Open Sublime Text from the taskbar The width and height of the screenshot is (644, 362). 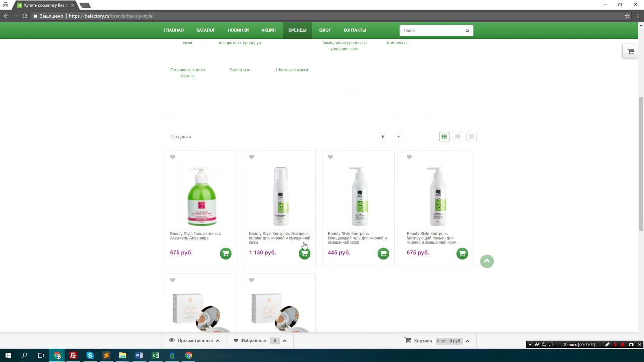pyautogui.click(x=106, y=355)
